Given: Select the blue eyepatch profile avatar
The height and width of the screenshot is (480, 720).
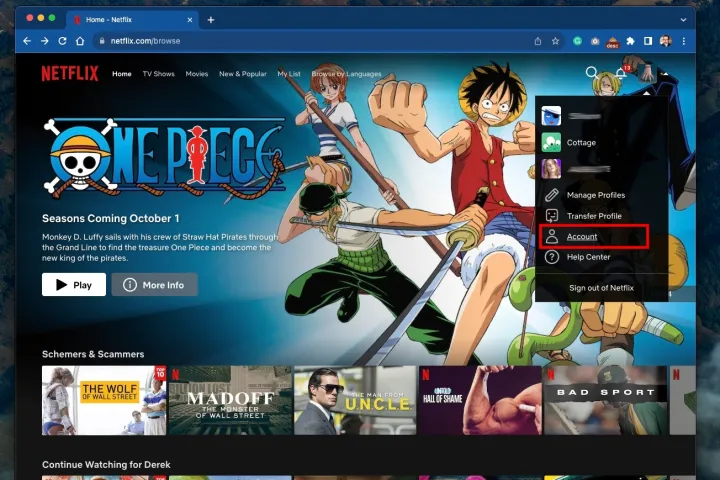Looking at the screenshot, I should pyautogui.click(x=551, y=116).
